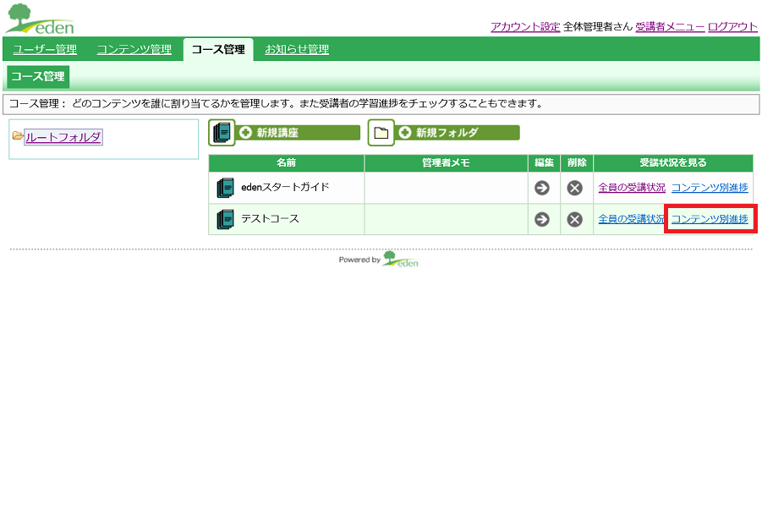Click the 削除 column header

pos(577,163)
